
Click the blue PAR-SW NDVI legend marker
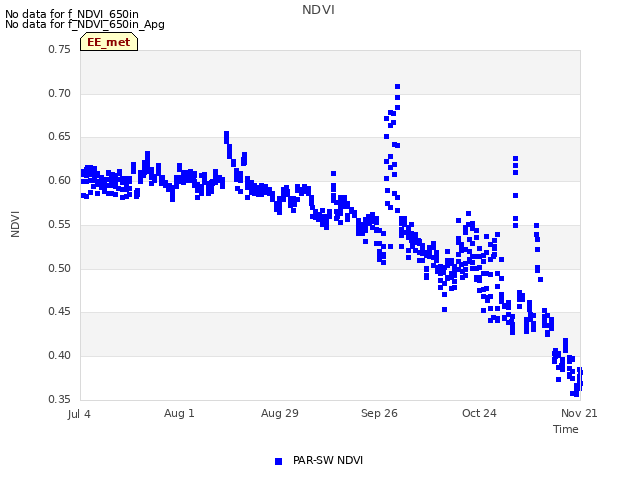278,461
